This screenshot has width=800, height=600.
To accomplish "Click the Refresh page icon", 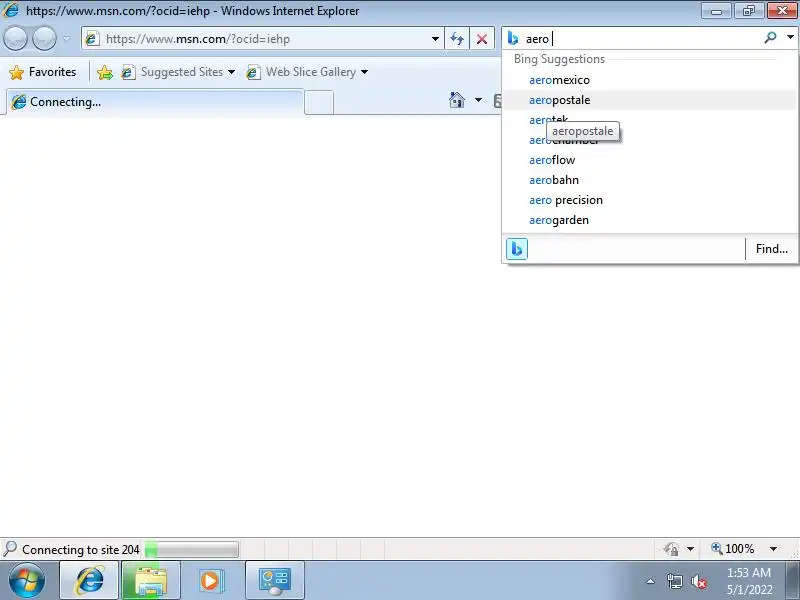I will 457,39.
